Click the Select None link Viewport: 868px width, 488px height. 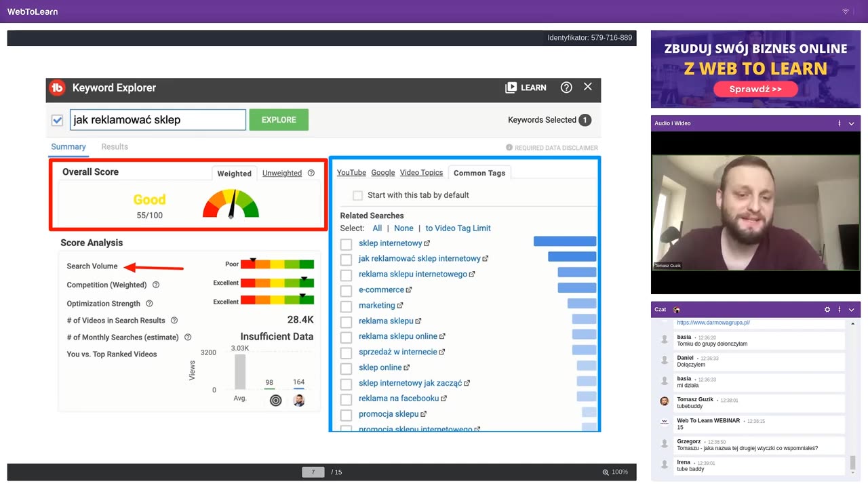[403, 228]
